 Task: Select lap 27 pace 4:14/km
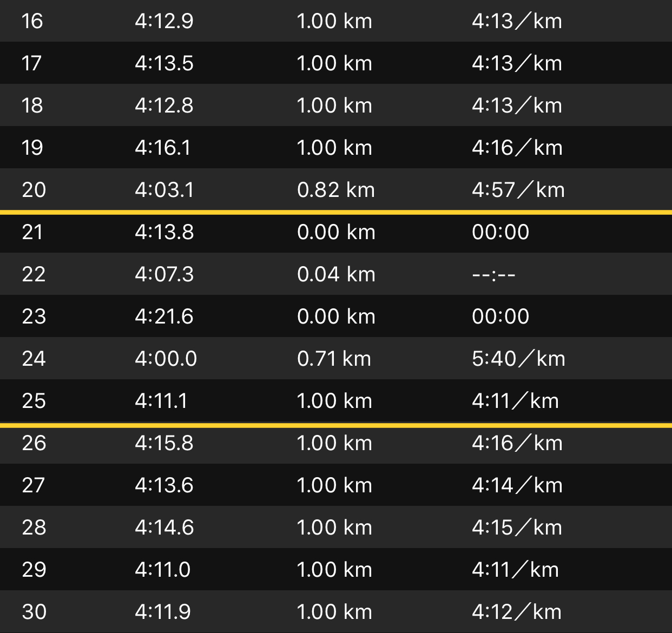tap(517, 485)
